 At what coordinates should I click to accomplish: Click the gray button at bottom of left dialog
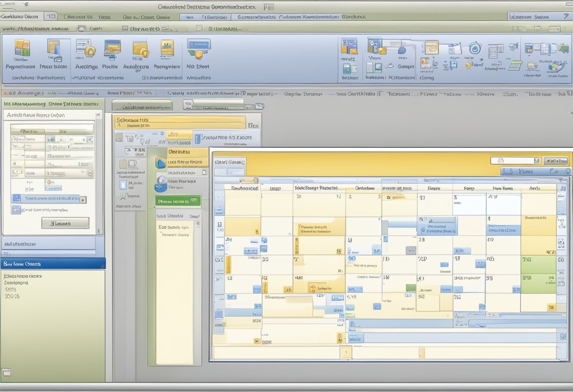click(x=65, y=223)
